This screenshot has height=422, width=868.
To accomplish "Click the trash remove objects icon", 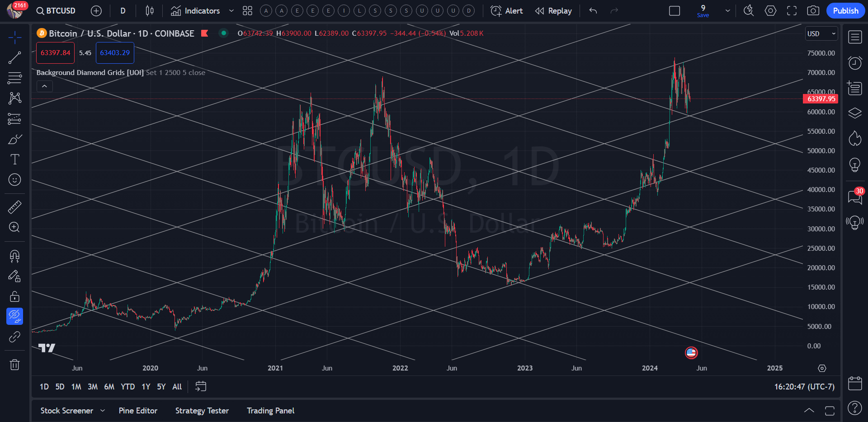I will [14, 364].
